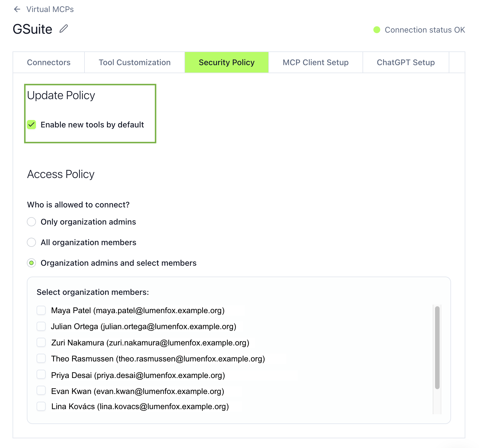Click the "Who is allowed to connect?" label
Image resolution: width=479 pixels, height=448 pixels.
click(x=78, y=205)
